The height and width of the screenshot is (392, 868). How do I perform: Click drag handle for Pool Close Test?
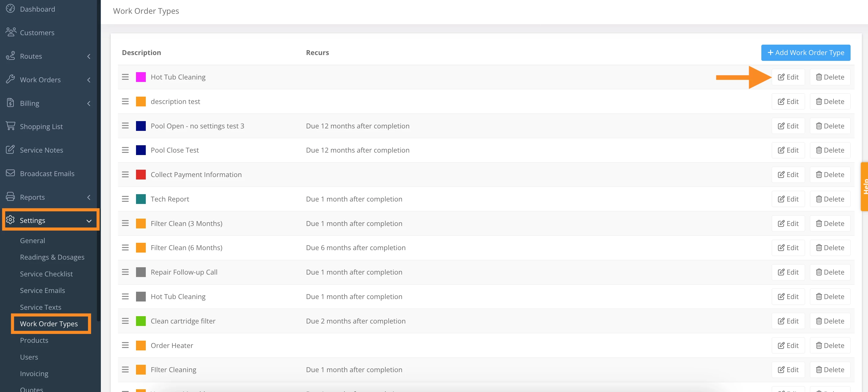pyautogui.click(x=125, y=150)
